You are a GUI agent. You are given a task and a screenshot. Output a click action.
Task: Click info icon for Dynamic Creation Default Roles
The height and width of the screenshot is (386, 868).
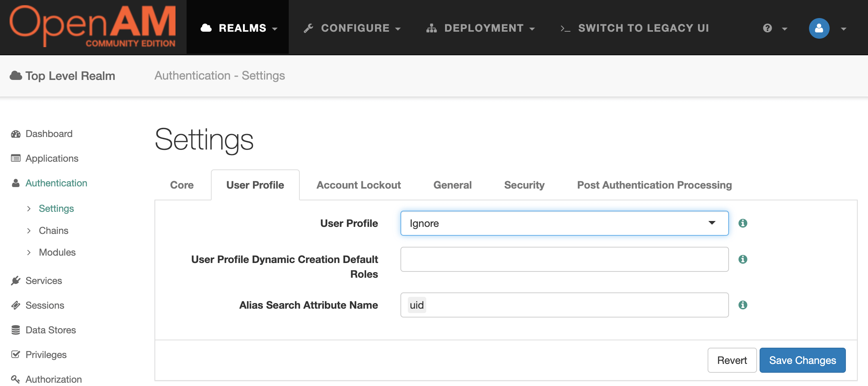click(743, 259)
